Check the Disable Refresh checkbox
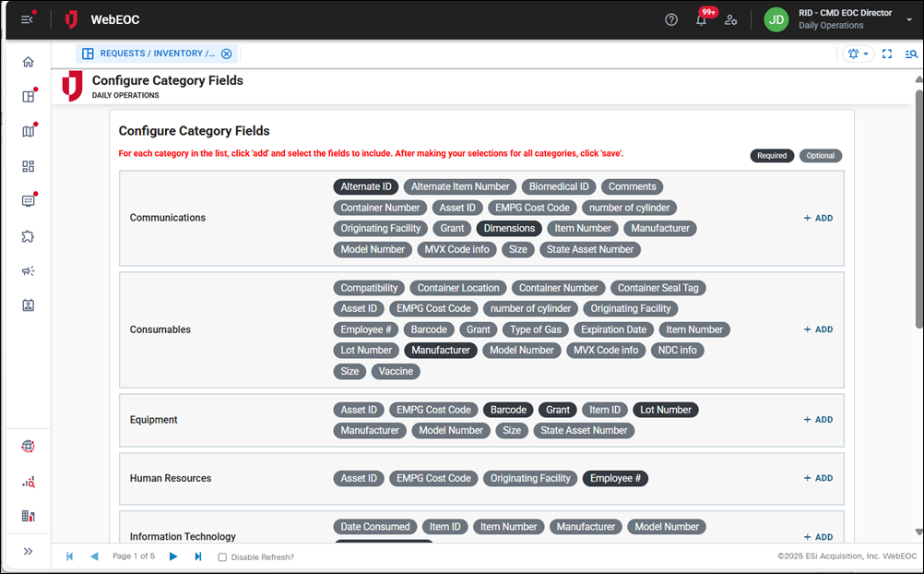 pos(221,556)
